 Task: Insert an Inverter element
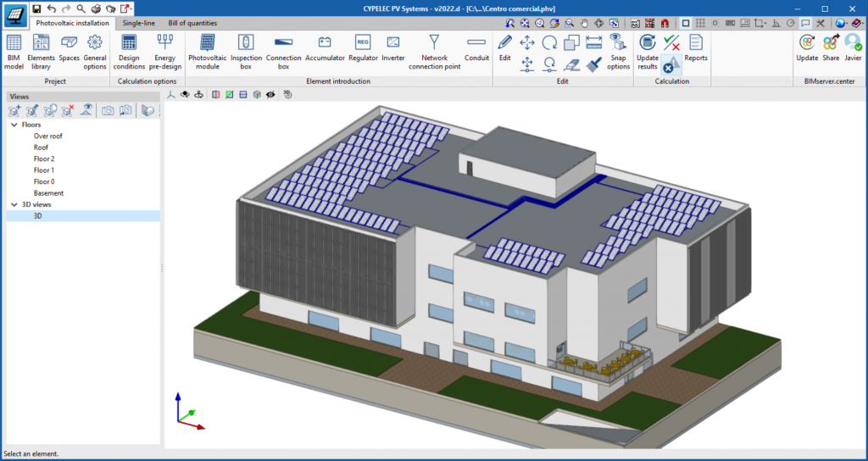click(x=392, y=49)
